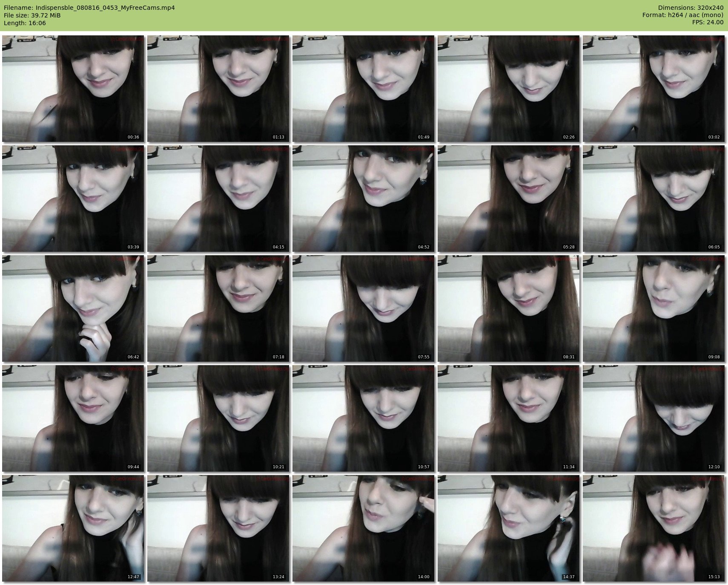This screenshot has height=585, width=728.
Task: Click the File size 39.72 MiB text
Action: 32,15
